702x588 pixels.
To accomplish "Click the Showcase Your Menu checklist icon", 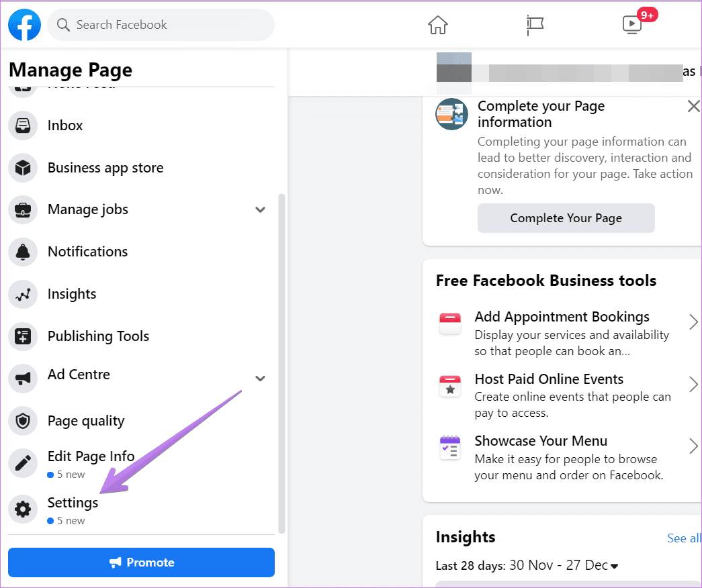I will 450,448.
